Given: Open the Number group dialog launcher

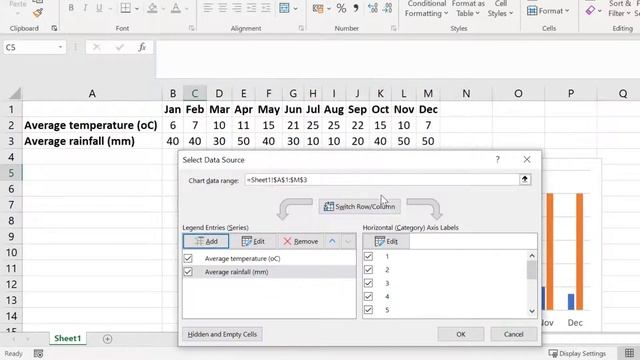Looking at the screenshot, I should (x=393, y=28).
